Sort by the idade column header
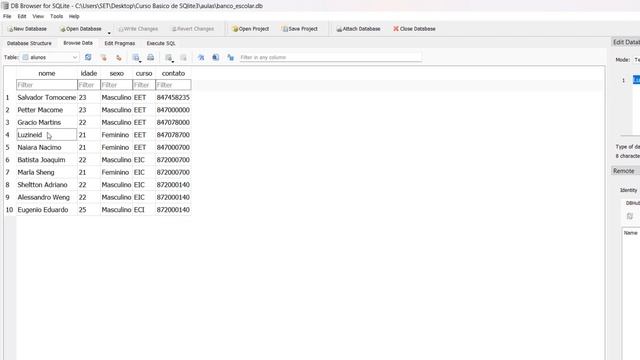This screenshot has width=640, height=360. click(89, 73)
